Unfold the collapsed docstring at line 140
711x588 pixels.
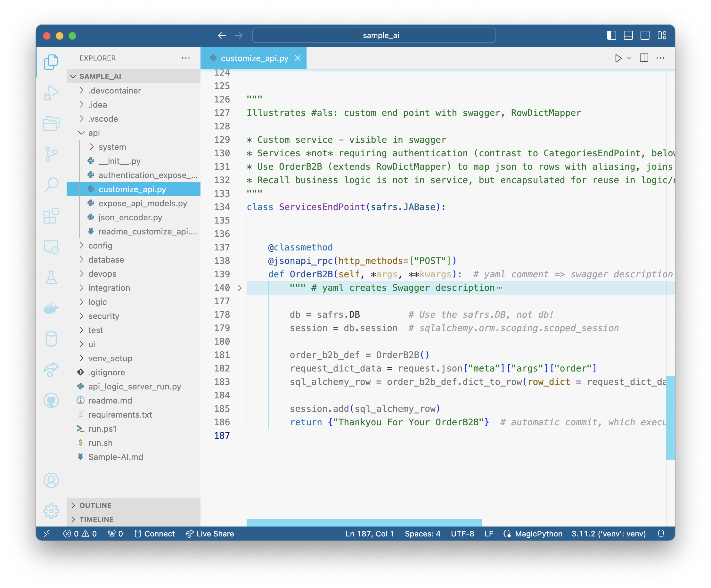[240, 288]
